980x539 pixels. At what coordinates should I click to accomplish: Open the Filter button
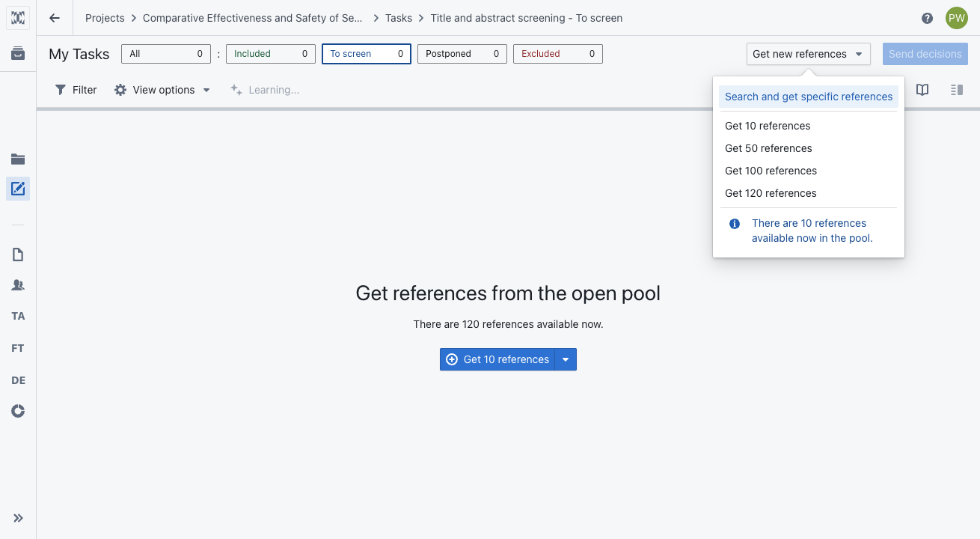(x=76, y=90)
